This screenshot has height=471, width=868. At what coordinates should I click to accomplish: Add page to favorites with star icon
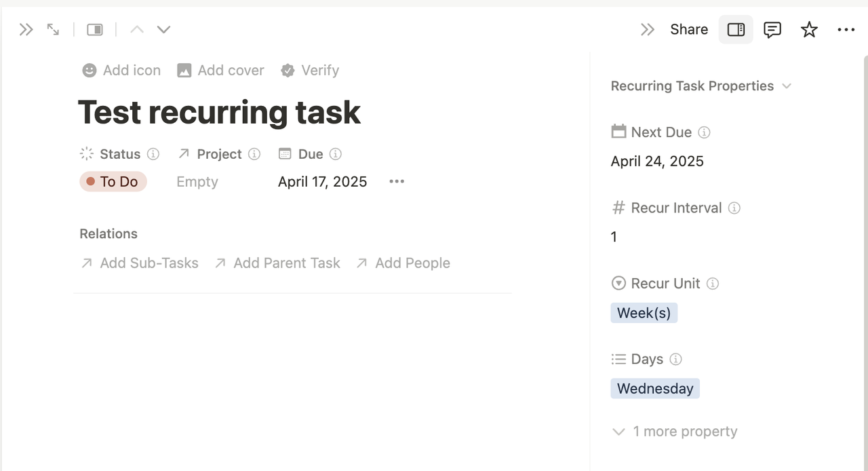[809, 29]
